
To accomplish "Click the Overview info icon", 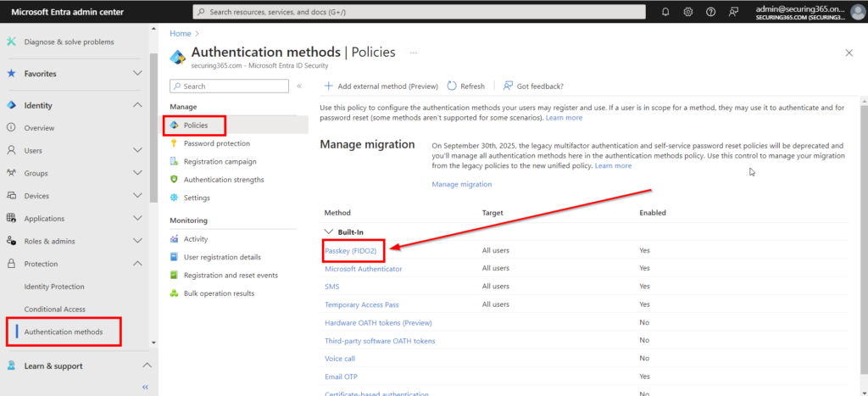I will point(11,128).
